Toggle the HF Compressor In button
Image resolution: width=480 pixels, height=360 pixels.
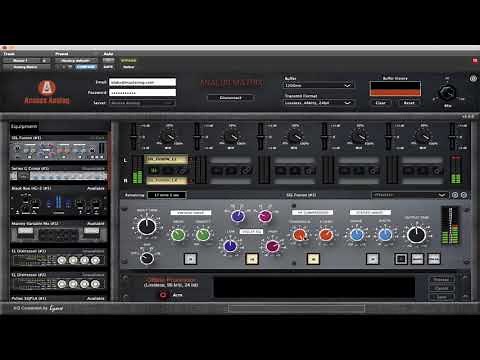313,259
